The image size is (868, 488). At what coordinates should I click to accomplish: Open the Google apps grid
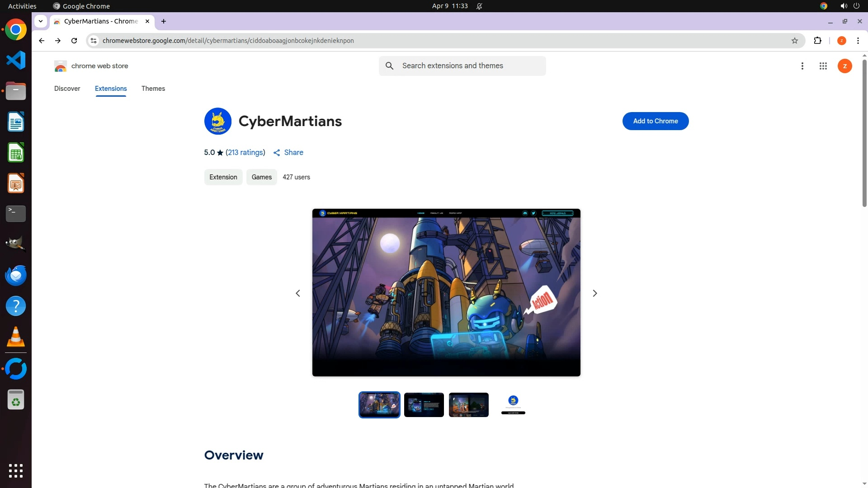823,66
